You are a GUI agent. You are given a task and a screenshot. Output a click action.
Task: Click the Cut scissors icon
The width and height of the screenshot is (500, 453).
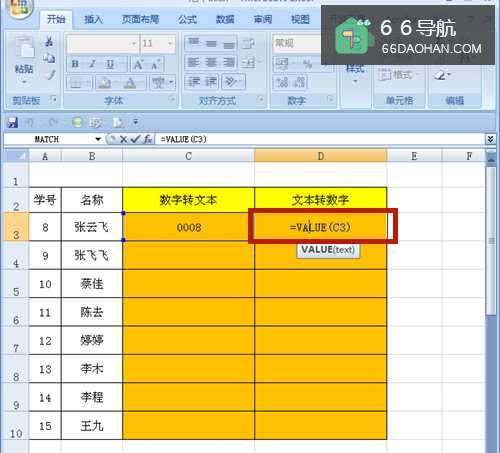(x=49, y=42)
